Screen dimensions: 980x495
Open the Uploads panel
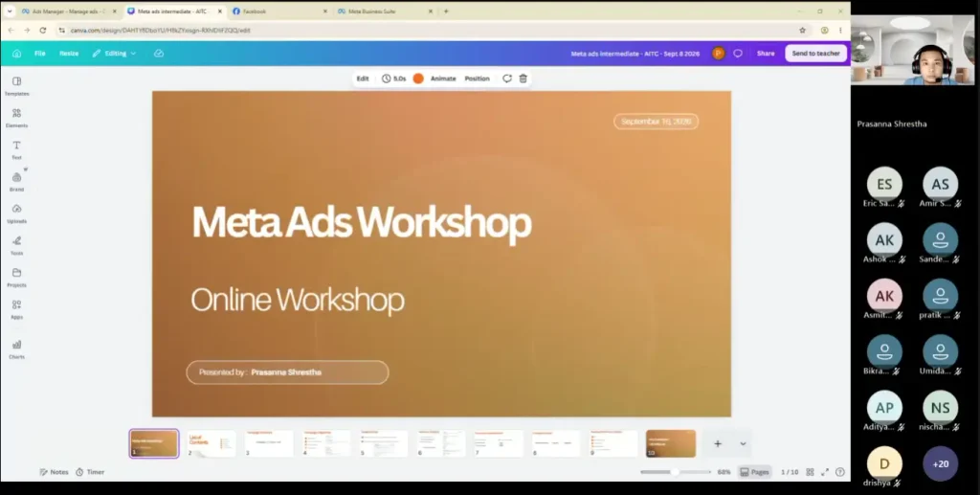tap(17, 214)
